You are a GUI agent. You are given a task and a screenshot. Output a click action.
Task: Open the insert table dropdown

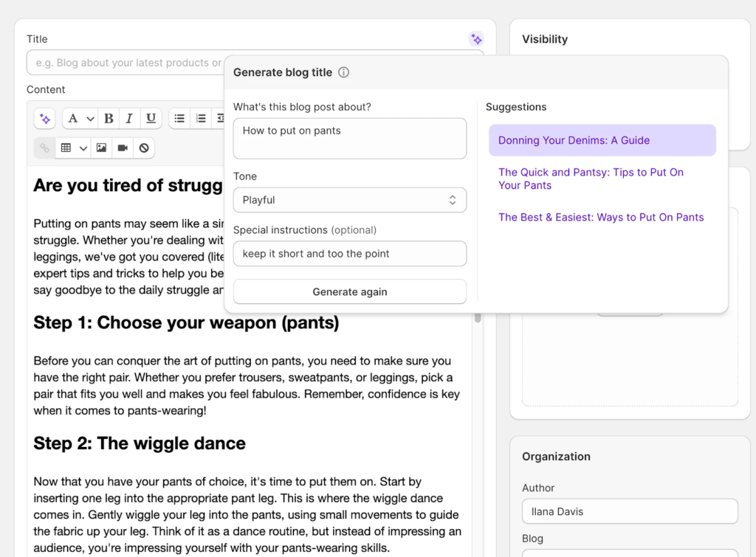tap(74, 148)
